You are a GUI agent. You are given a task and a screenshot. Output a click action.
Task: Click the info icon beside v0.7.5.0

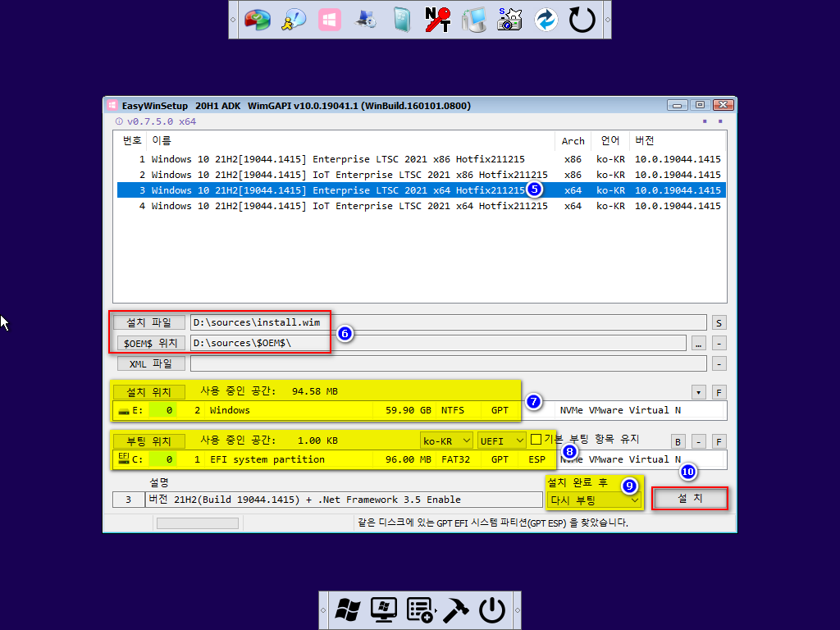click(119, 121)
